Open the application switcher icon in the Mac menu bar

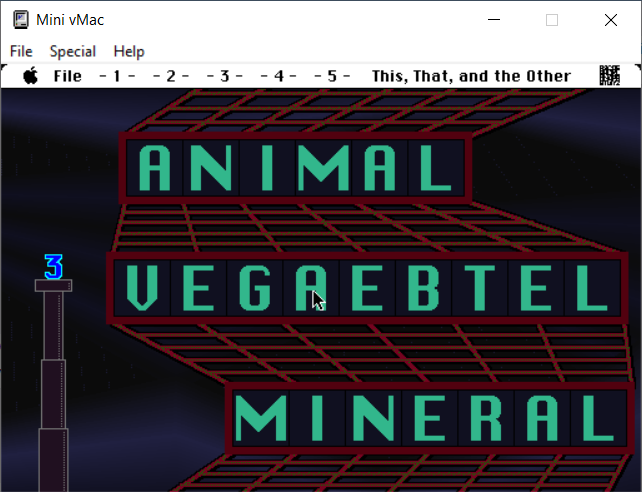click(610, 76)
